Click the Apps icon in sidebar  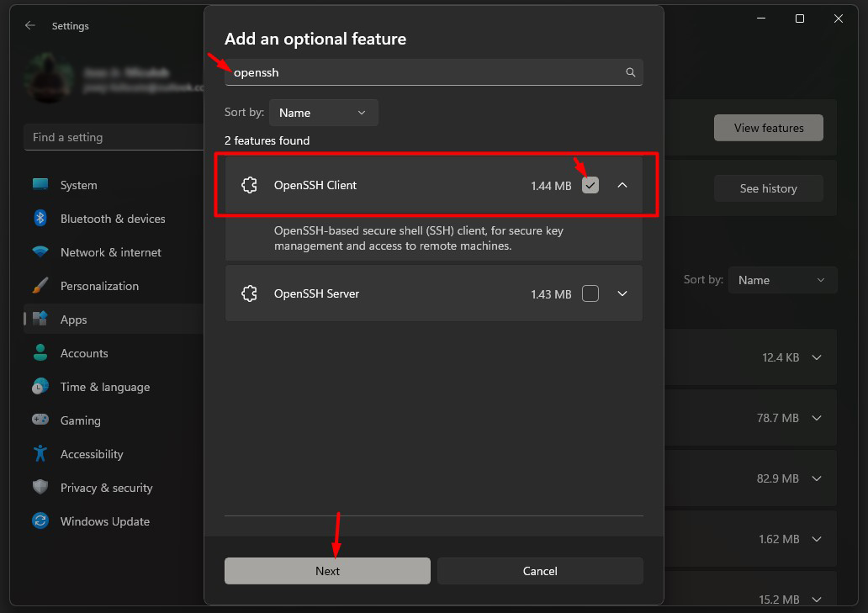[x=40, y=319]
